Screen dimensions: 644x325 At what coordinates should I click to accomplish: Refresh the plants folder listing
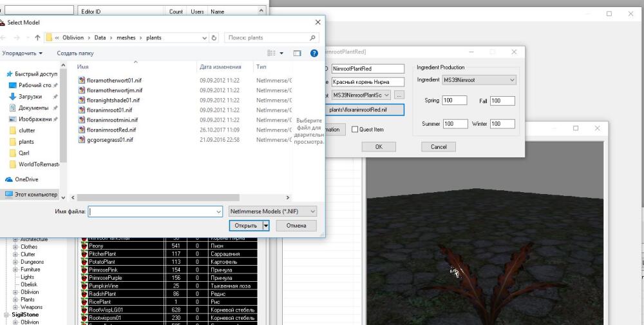coord(214,37)
